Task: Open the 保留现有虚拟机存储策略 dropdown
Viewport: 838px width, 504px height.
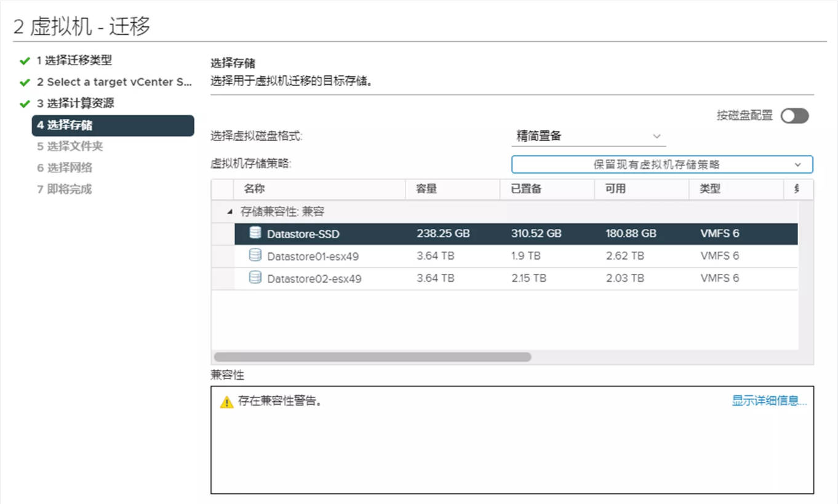Action: pyautogui.click(x=661, y=165)
